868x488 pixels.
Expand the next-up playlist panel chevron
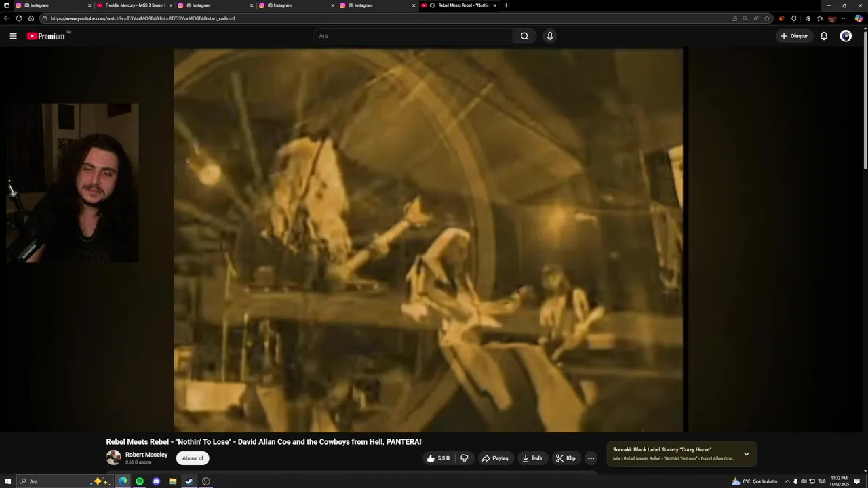747,454
